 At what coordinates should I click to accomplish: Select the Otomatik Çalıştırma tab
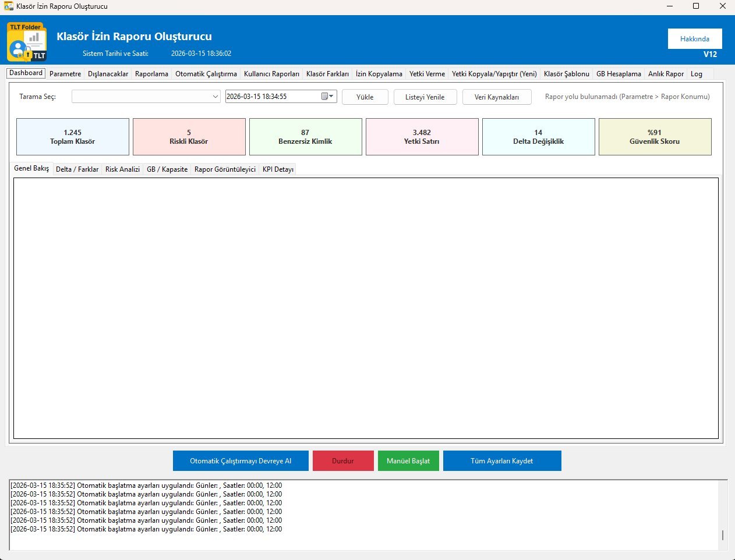206,74
